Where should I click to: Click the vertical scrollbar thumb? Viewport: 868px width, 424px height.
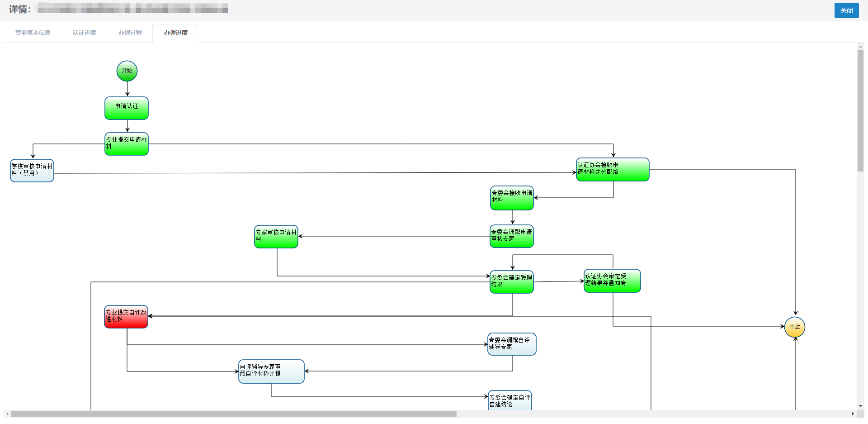[x=860, y=110]
